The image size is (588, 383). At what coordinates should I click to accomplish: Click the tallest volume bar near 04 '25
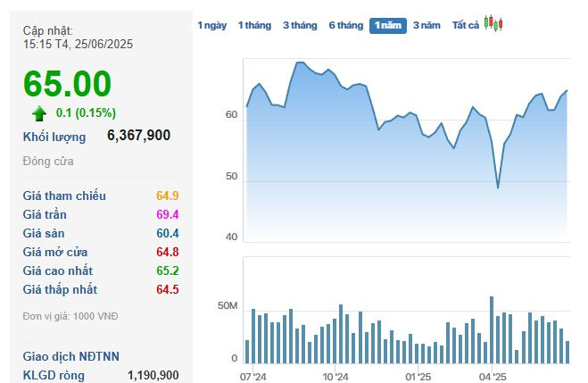point(492,329)
